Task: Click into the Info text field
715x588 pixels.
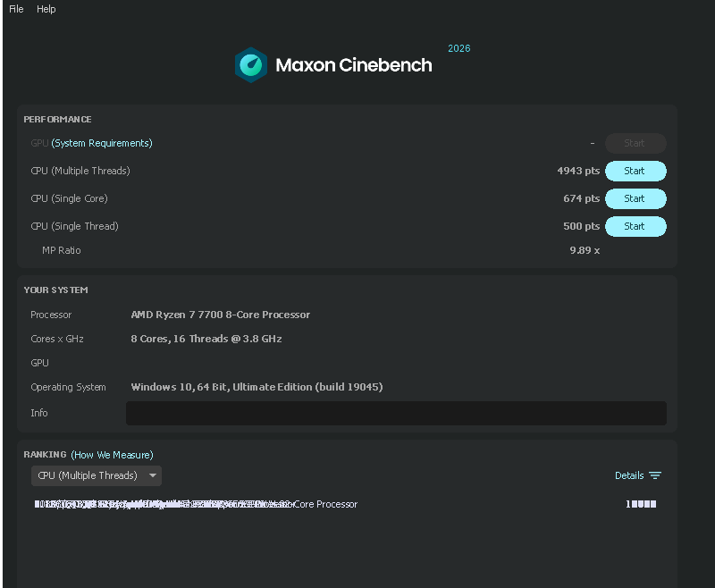Action: point(396,413)
